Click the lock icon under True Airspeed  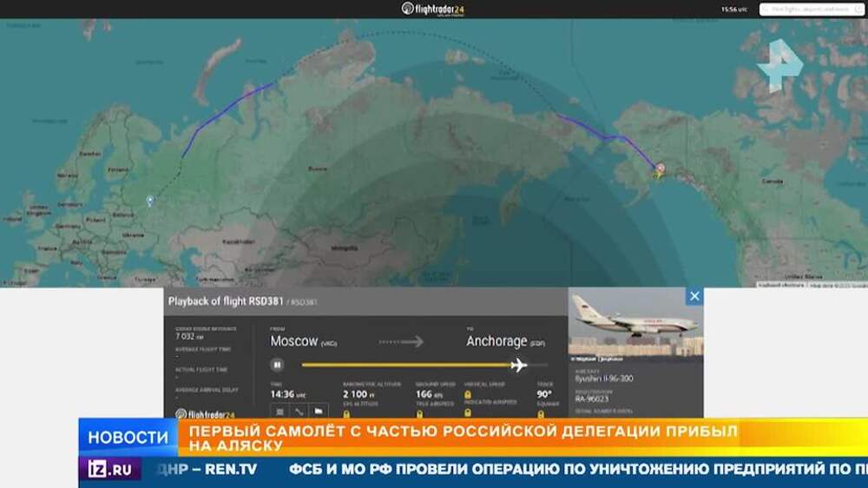(419, 414)
